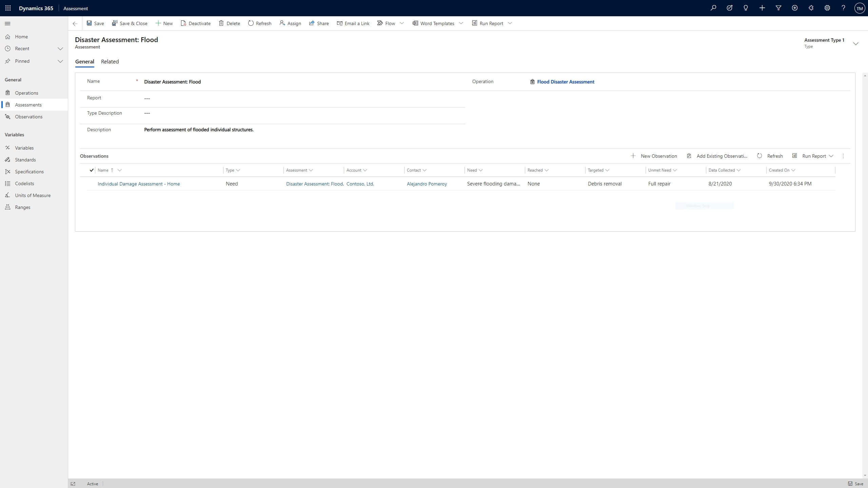The height and width of the screenshot is (488, 868).
Task: Switch to the Related tab
Action: pos(110,61)
